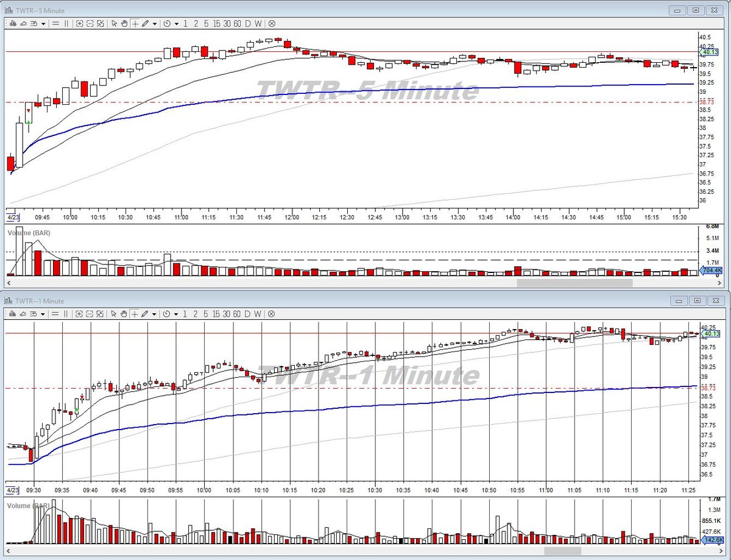Click the TWTR--1 Minute window title icon

(x=8, y=300)
